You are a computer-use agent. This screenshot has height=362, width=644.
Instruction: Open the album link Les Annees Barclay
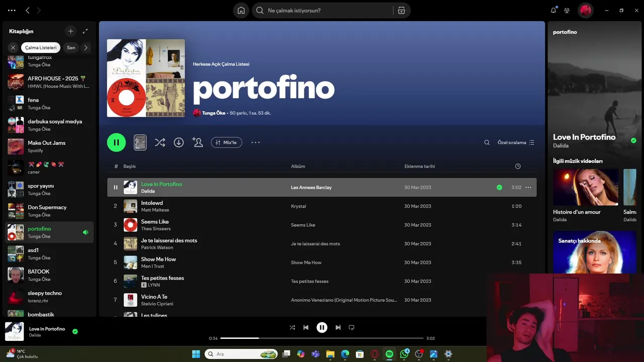[311, 188]
